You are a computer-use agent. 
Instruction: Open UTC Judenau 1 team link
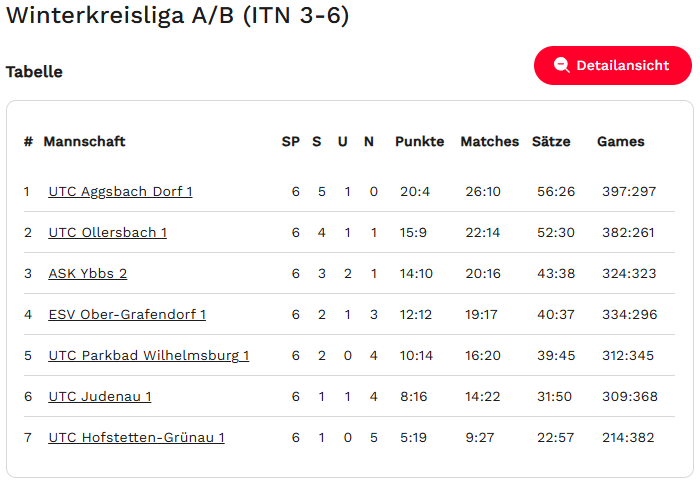pos(99,396)
